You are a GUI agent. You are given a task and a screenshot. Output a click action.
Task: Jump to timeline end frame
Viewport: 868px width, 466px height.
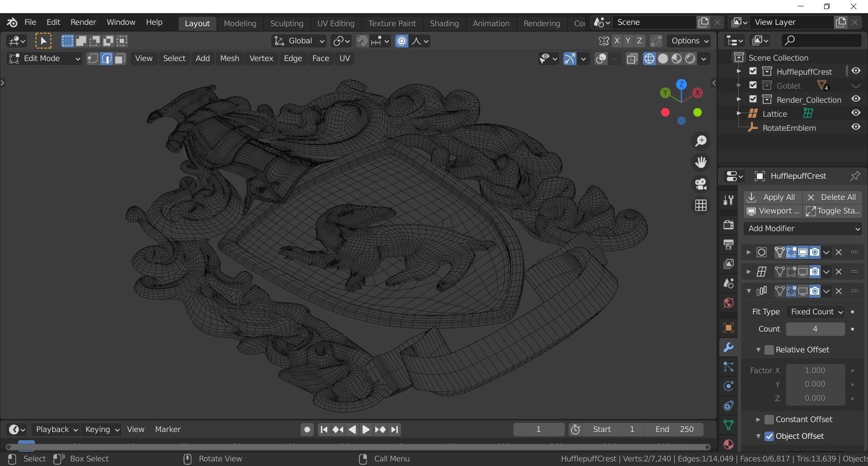[x=395, y=430]
